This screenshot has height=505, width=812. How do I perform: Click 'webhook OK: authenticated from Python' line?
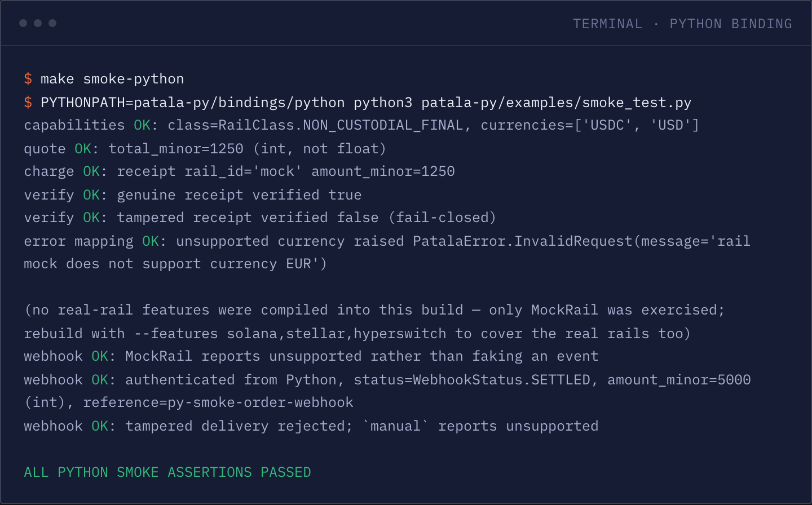(387, 380)
